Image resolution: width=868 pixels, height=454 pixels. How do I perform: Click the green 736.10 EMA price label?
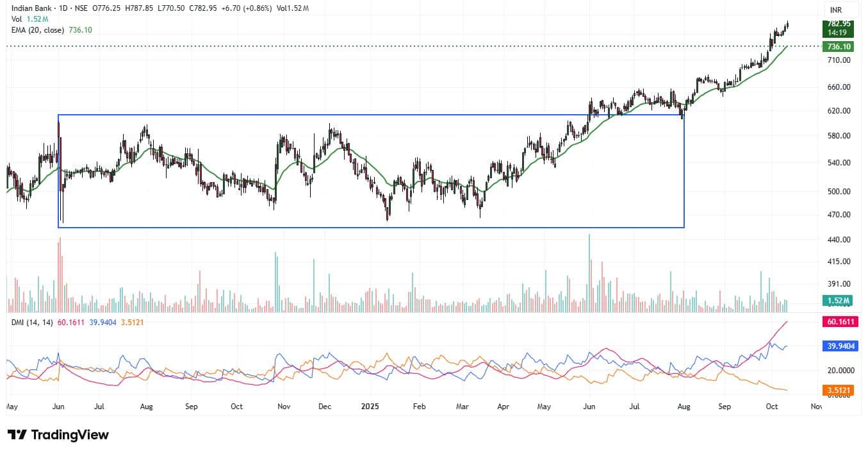tap(839, 47)
